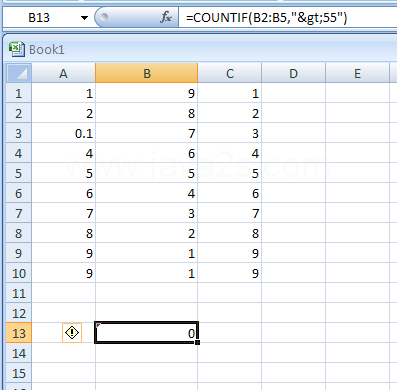Click cell A5 containing 5
The image size is (397, 390).
[63, 173]
